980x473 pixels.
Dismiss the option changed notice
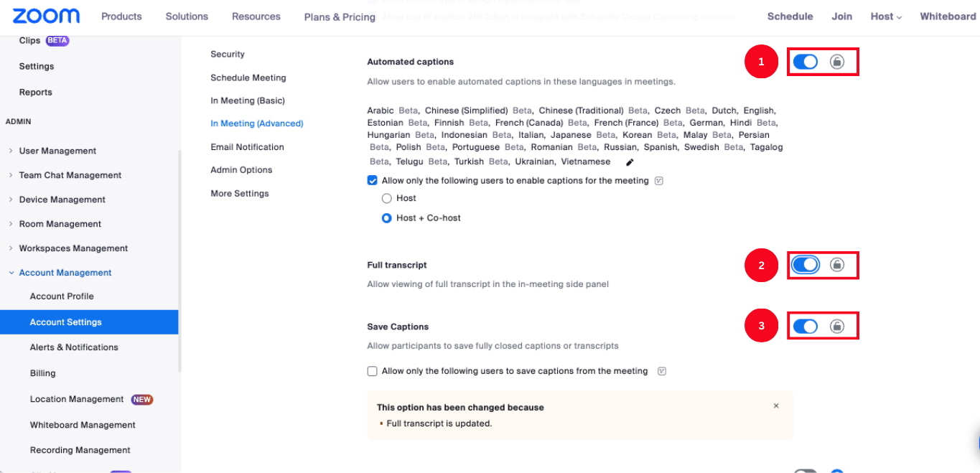click(776, 406)
